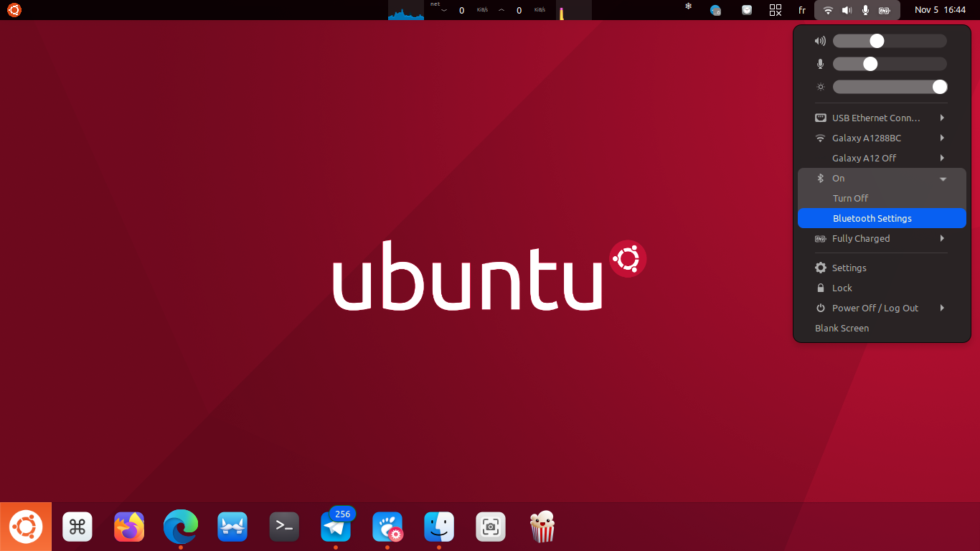Expand the Power Off / Log Out submenu
This screenshot has width=980, height=551.
pyautogui.click(x=882, y=308)
